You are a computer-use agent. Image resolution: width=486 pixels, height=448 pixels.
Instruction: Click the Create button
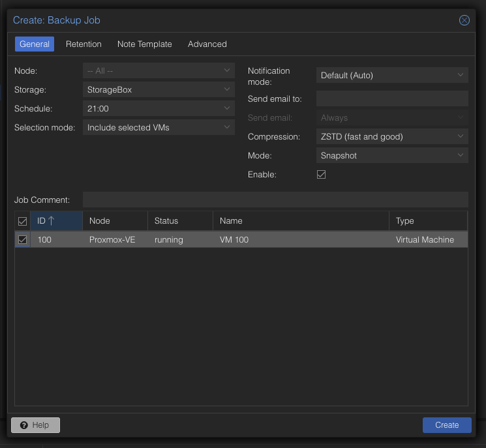(x=447, y=425)
